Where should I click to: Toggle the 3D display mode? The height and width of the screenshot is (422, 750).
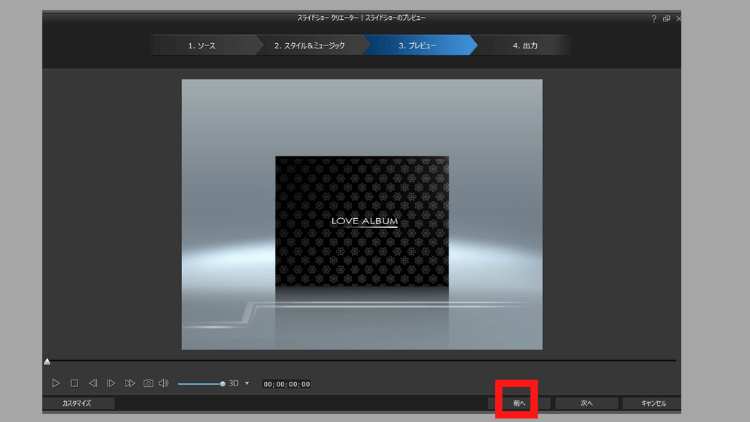pyautogui.click(x=234, y=383)
